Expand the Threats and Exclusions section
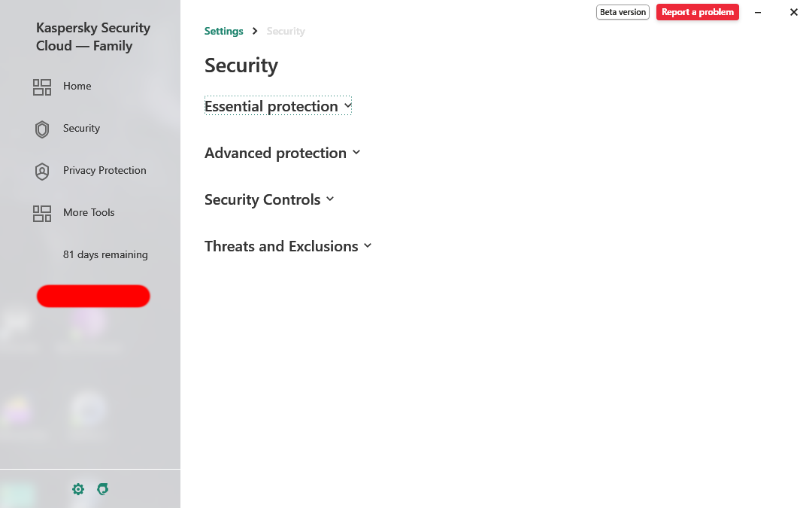This screenshot has width=812, height=508. tap(288, 246)
